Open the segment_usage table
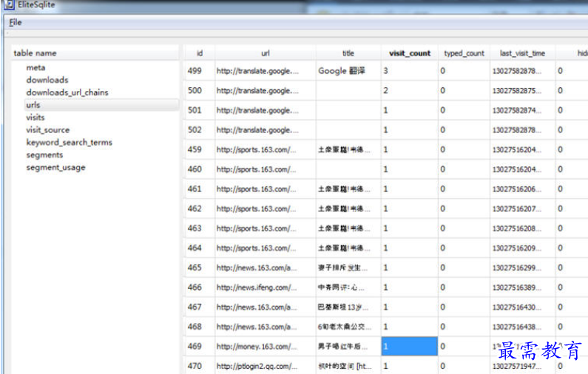 point(55,167)
